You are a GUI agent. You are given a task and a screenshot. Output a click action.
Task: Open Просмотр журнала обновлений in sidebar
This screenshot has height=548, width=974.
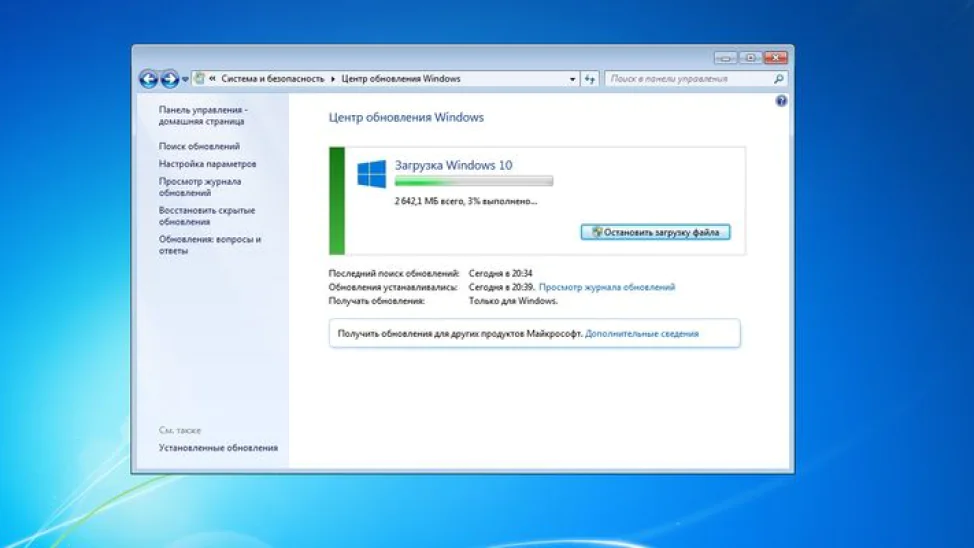pyautogui.click(x=199, y=187)
